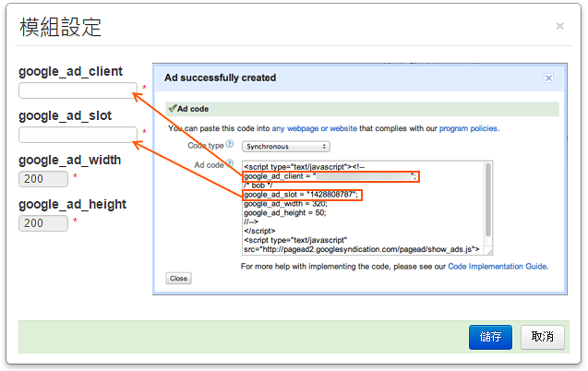This screenshot has width=588, height=371.
Task: Open the Synchronous code type dropdown
Action: pos(286,147)
